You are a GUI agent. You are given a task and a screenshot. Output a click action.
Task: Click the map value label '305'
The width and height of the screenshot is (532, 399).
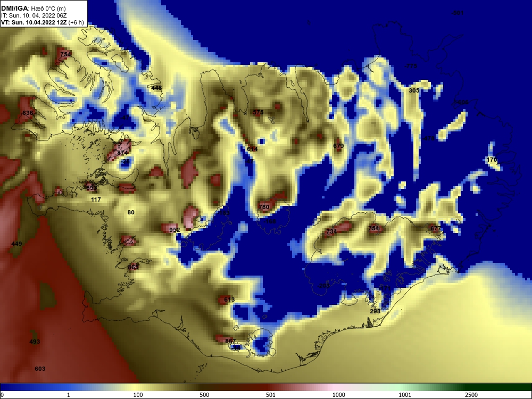(x=414, y=90)
